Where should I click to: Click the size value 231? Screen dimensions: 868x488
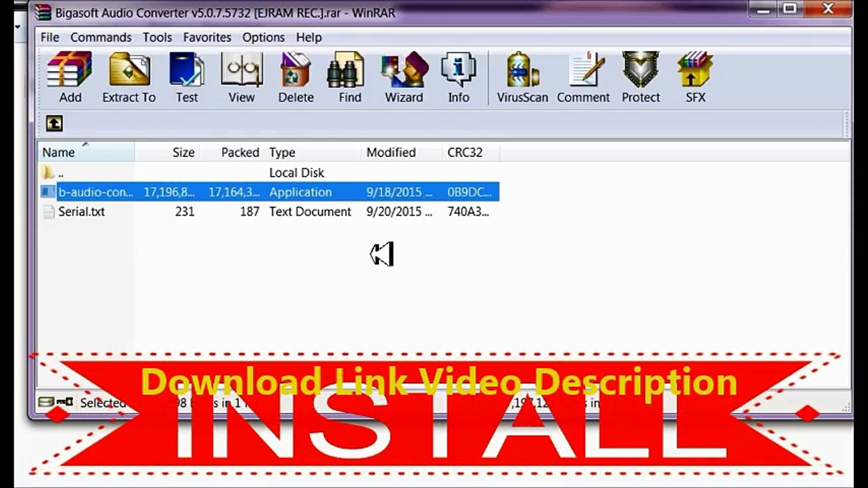pos(185,211)
